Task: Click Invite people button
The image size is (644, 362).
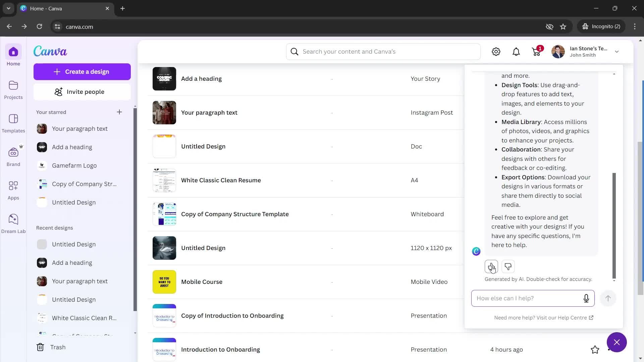Action: [82, 92]
